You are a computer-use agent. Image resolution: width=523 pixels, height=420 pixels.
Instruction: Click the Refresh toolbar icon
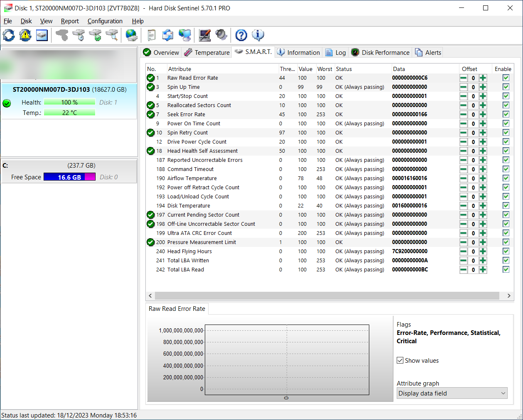coord(9,35)
